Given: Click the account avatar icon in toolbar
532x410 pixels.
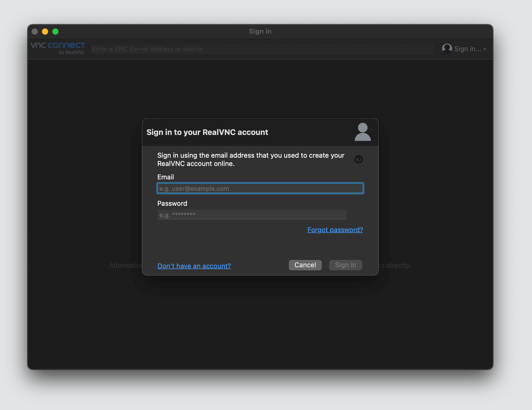Looking at the screenshot, I should pos(447,49).
